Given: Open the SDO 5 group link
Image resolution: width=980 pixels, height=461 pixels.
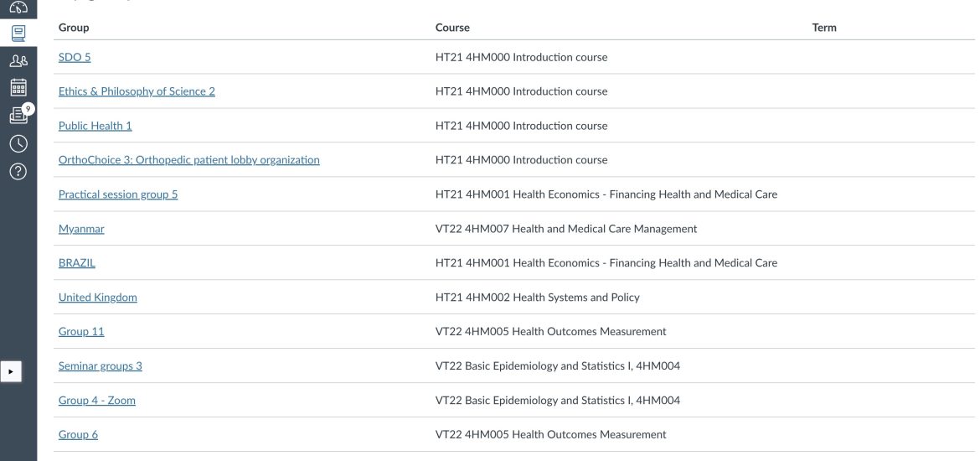Looking at the screenshot, I should click(75, 57).
